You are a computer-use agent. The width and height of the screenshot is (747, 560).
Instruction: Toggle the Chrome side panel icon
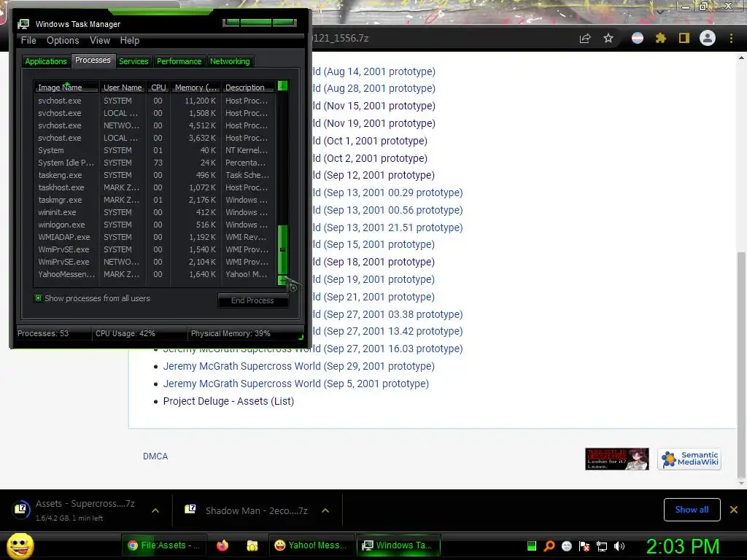(x=684, y=38)
